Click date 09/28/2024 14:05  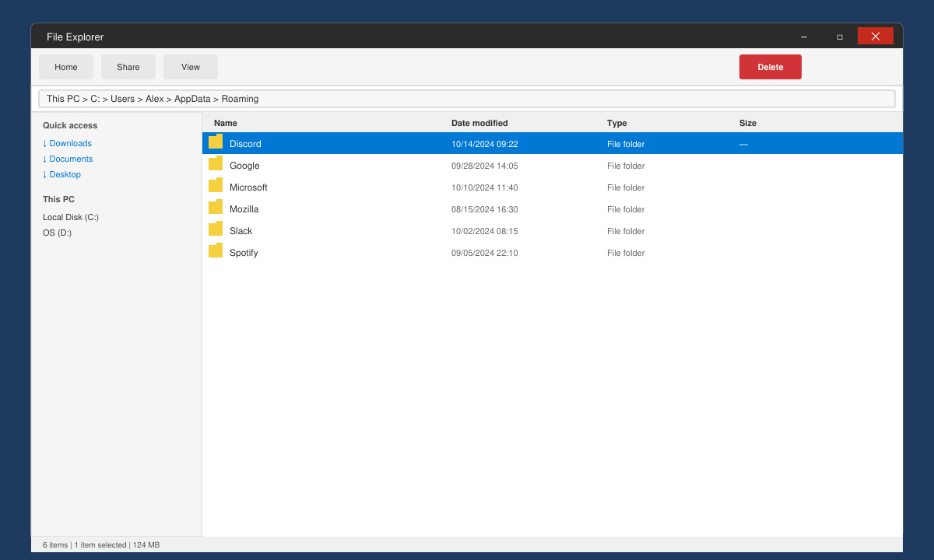click(x=485, y=166)
